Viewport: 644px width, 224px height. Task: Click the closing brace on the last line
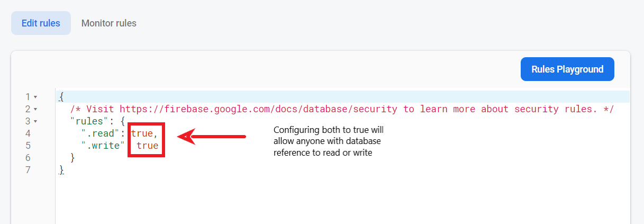[x=61, y=170]
